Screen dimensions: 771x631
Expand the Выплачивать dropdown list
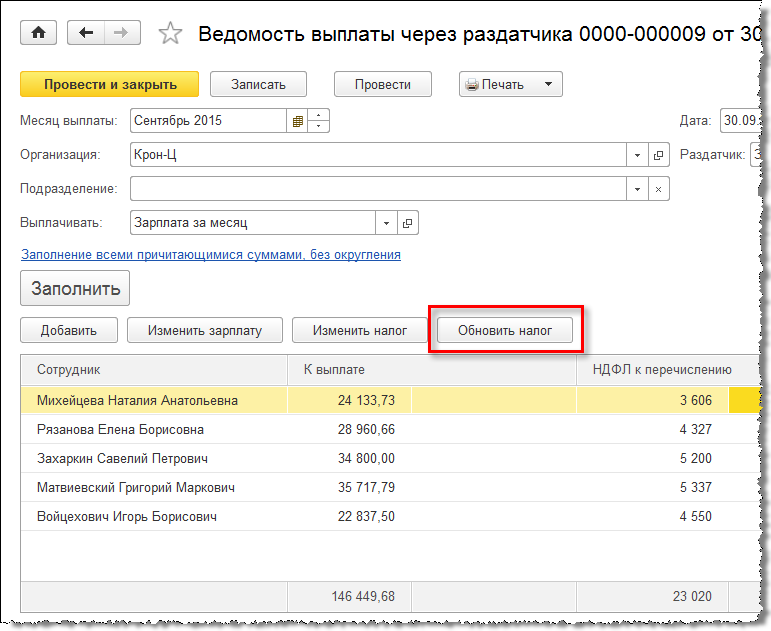click(x=387, y=223)
